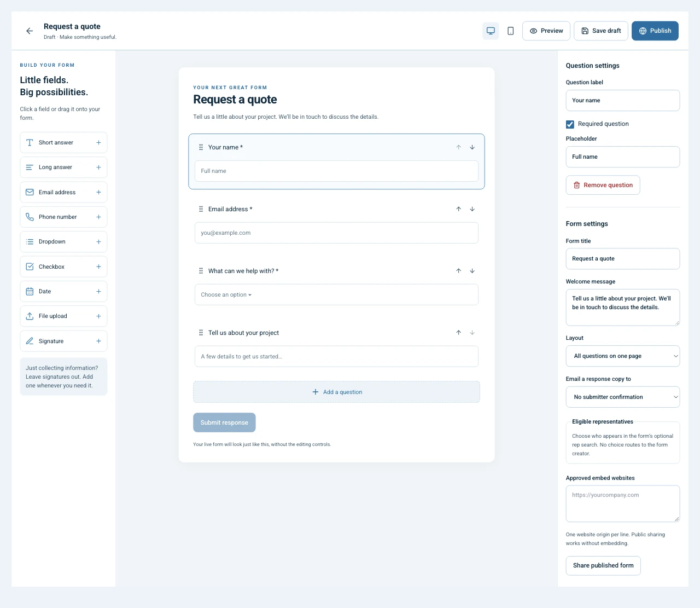This screenshot has height=608, width=700.
Task: Add a Short answer field
Action: coord(63,143)
